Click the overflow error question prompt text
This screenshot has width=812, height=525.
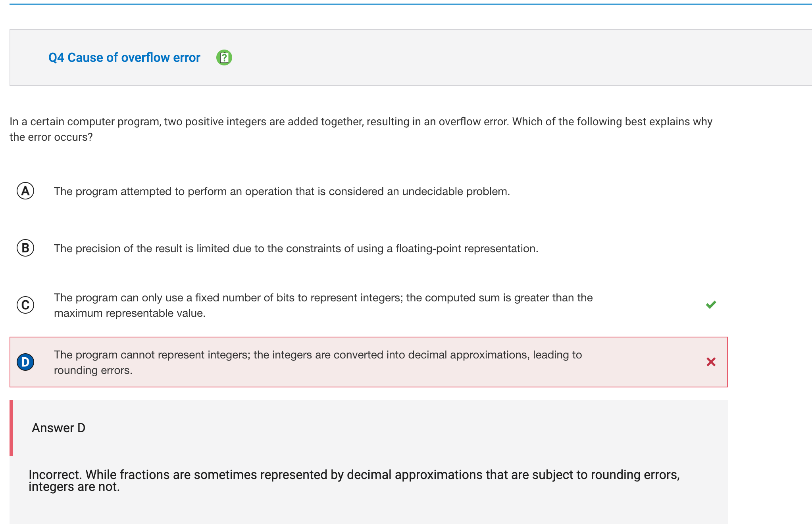click(x=361, y=129)
